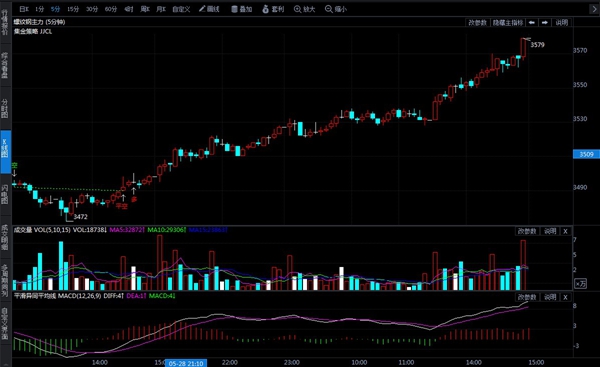Open the 套利 arbitrage tool
This screenshot has height=367, width=600.
pyautogui.click(x=273, y=9)
